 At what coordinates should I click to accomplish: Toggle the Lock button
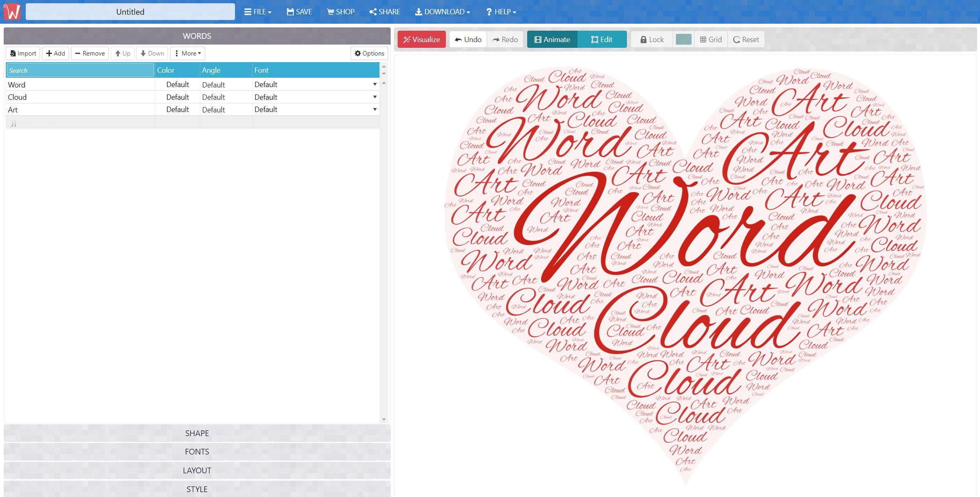(652, 40)
